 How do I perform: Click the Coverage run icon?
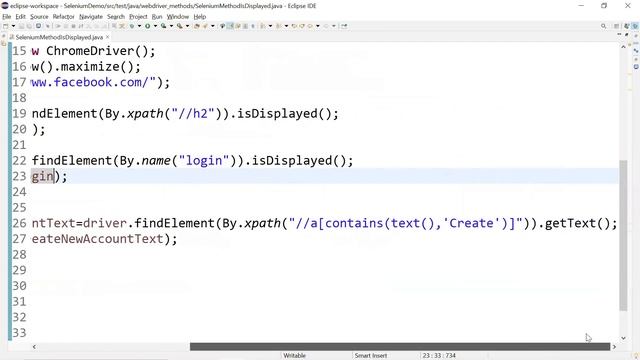click(x=163, y=26)
